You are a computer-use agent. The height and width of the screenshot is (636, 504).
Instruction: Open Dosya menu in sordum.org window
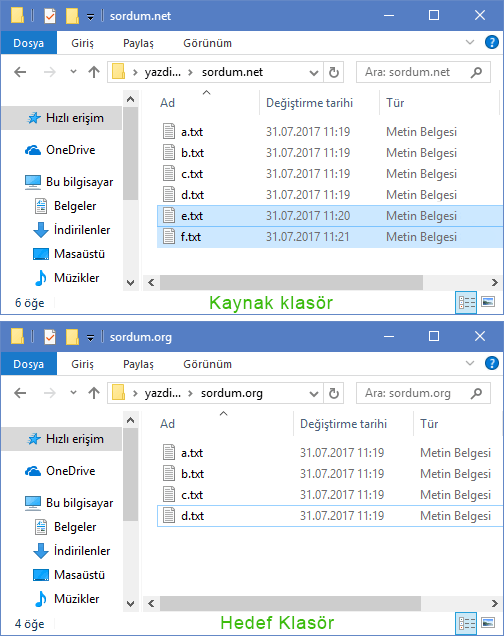click(28, 364)
